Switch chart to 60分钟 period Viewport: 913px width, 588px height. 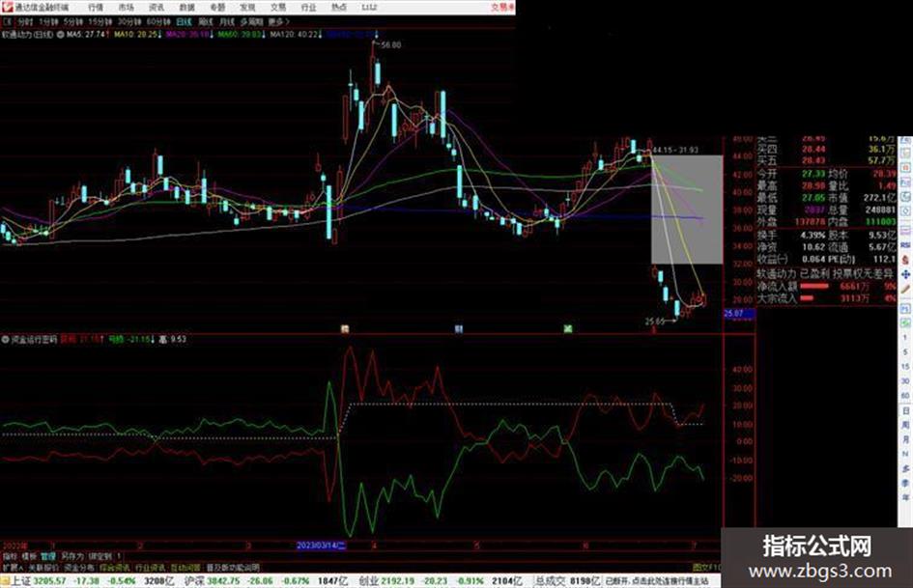point(157,21)
